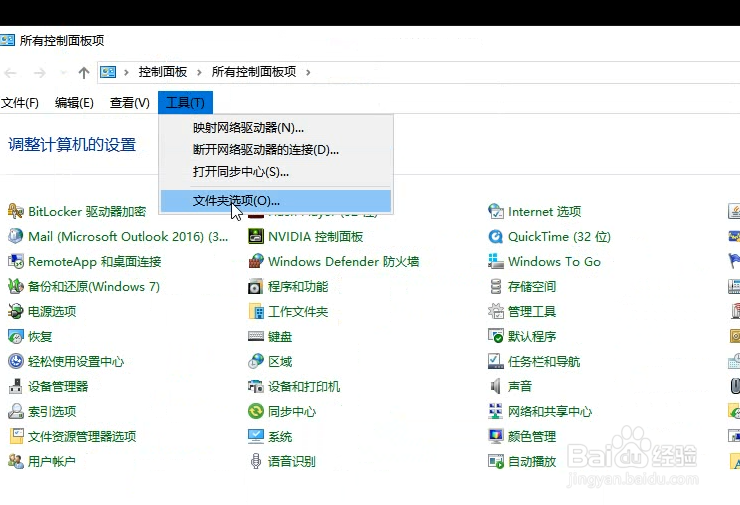Click the QuickTime (32 位) icon
Viewport: 740px width, 505px height.
pos(496,236)
